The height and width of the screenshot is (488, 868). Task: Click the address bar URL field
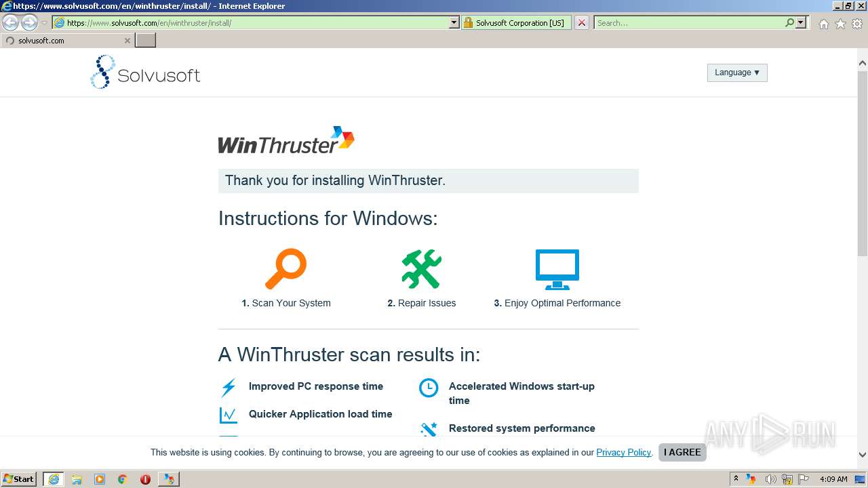click(x=251, y=22)
